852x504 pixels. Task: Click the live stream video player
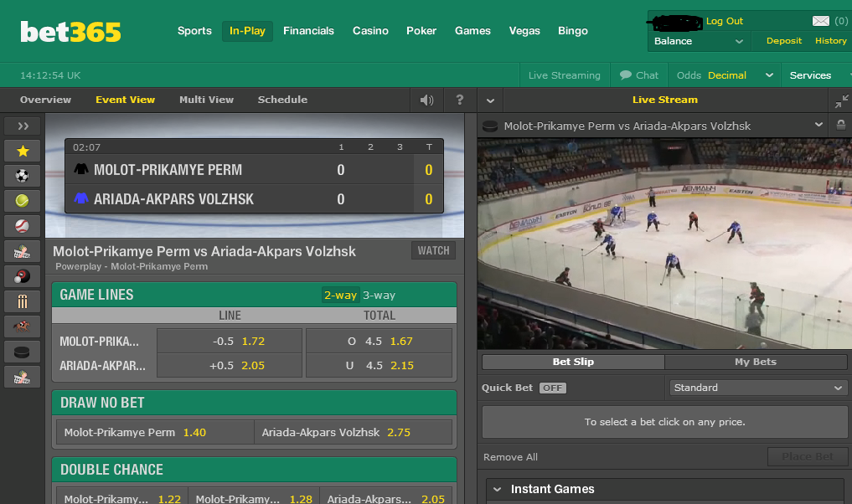click(664, 244)
